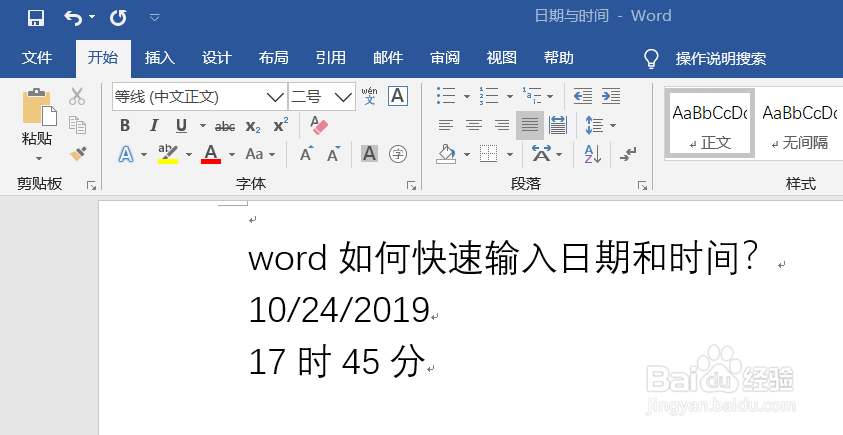Cut selection with the scissors icon
The height and width of the screenshot is (435, 843).
click(x=77, y=96)
